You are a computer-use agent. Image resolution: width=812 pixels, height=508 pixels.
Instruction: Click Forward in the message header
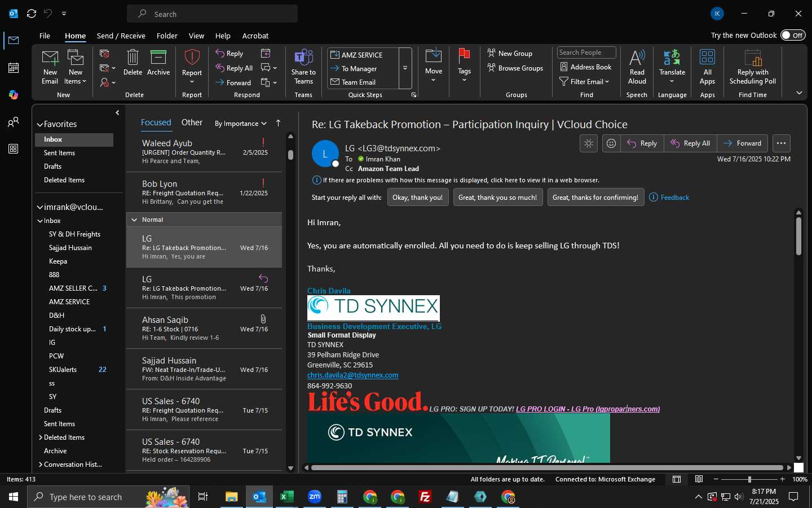click(x=743, y=143)
